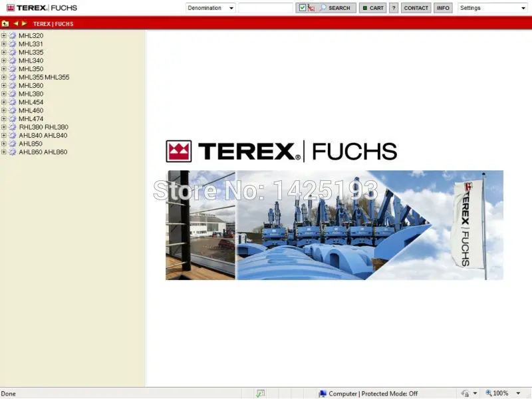This screenshot has height=399, width=532.
Task: Expand the MHL350 tree node
Action: [5, 68]
